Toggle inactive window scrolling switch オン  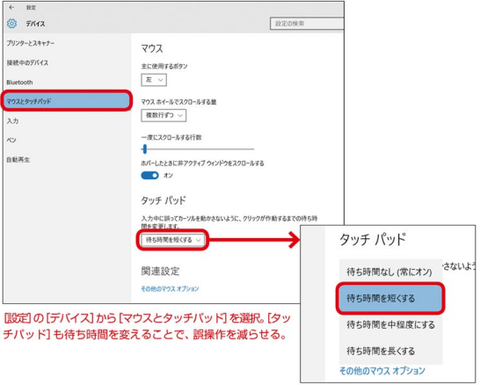coord(150,175)
